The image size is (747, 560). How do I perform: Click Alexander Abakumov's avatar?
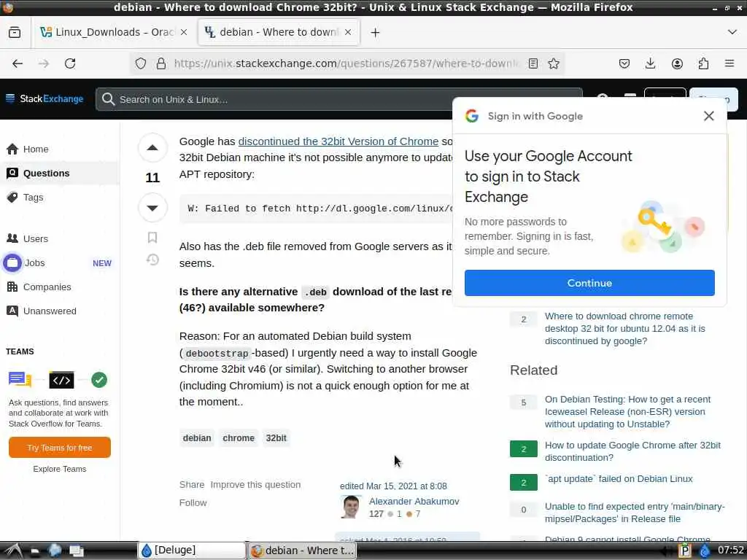(351, 507)
